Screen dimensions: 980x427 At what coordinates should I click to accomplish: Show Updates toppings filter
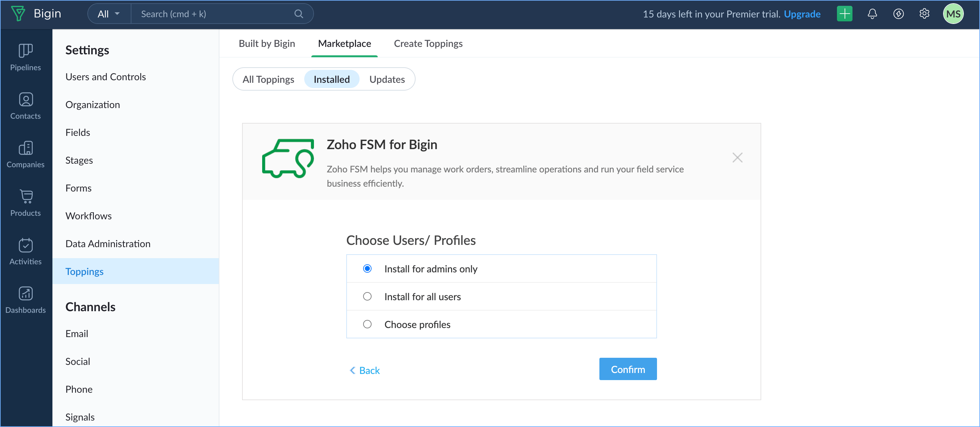point(387,79)
